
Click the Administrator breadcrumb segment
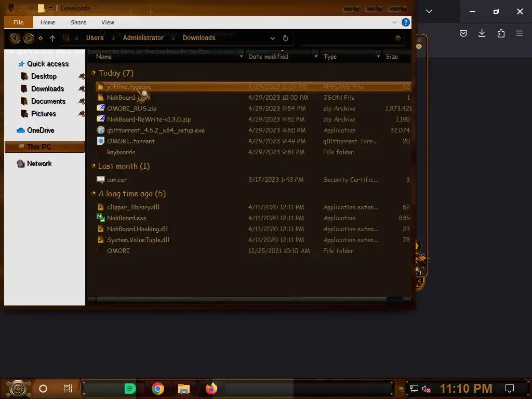pyautogui.click(x=143, y=37)
